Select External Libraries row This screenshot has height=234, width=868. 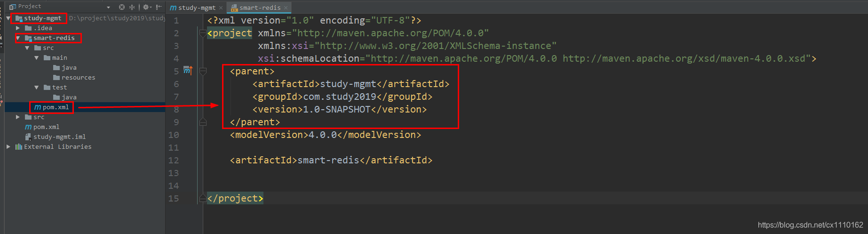click(85, 147)
